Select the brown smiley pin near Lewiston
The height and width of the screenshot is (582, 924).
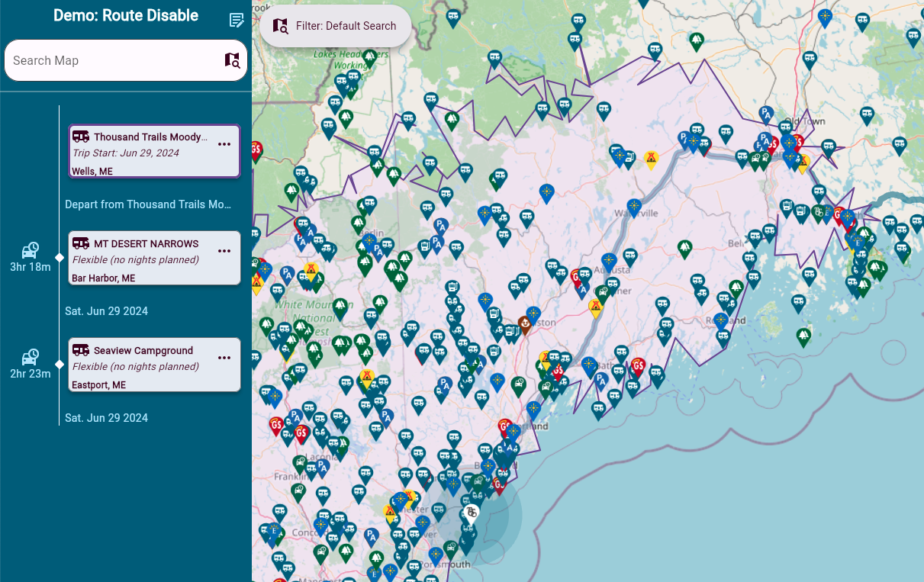(525, 325)
